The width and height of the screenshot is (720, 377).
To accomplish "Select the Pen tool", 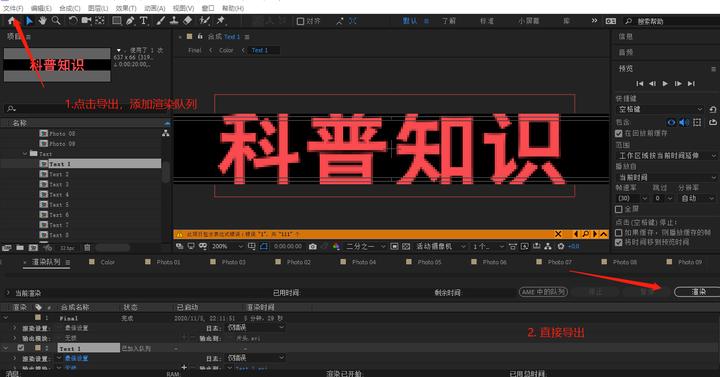I will [130, 21].
